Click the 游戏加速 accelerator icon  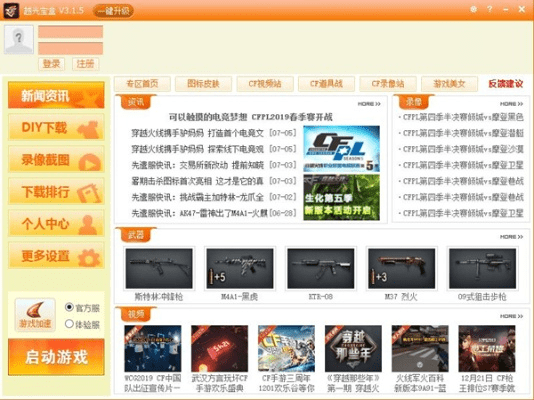click(35, 315)
